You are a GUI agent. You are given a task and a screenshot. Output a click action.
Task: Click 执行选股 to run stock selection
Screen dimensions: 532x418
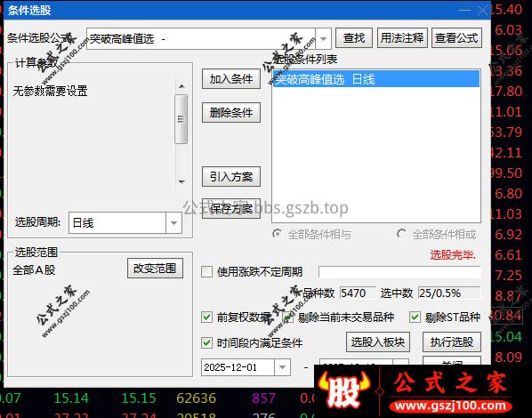[x=452, y=342]
